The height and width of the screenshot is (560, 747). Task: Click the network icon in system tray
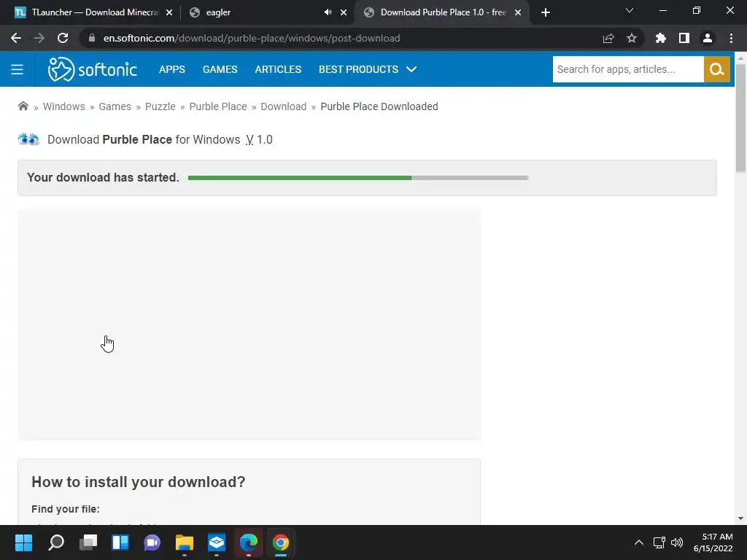tap(659, 542)
